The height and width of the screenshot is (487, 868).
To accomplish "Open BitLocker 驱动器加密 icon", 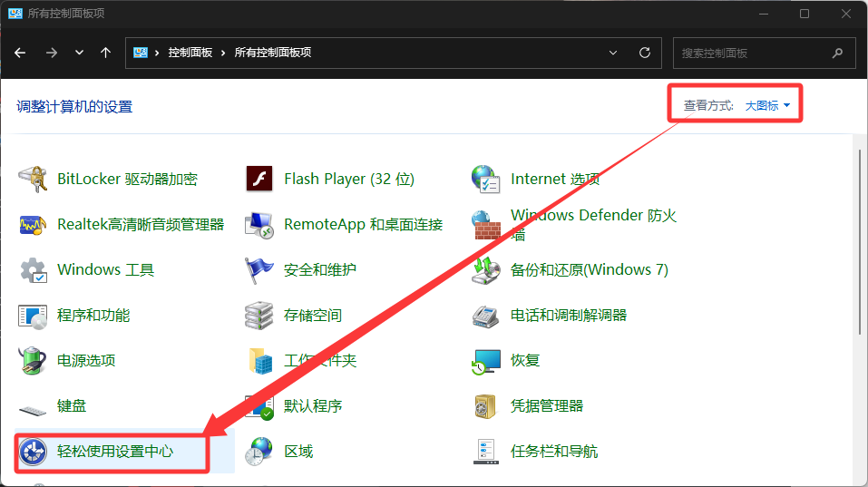I will pyautogui.click(x=34, y=180).
